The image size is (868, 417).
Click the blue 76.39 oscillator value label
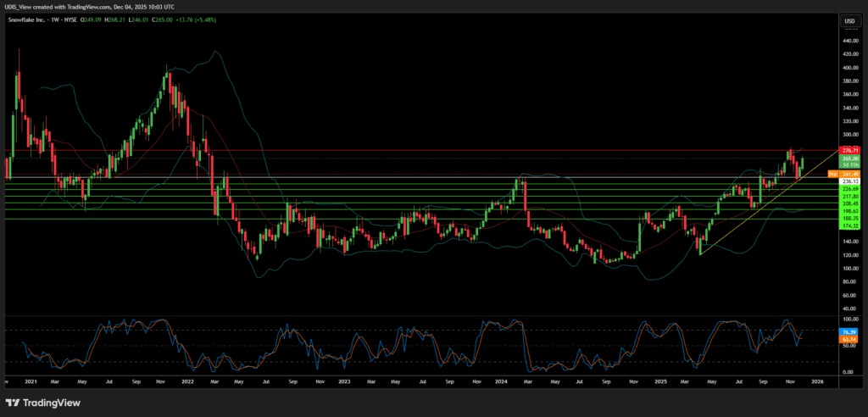coord(849,331)
